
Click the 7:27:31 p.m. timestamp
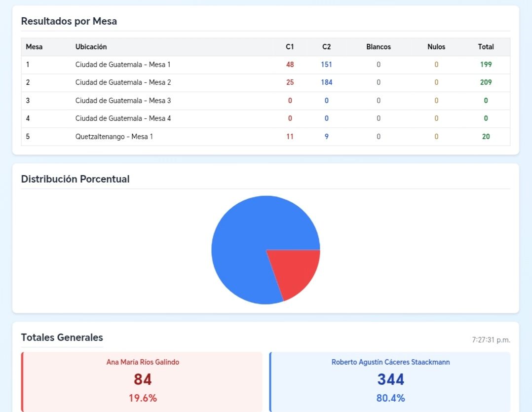(491, 340)
